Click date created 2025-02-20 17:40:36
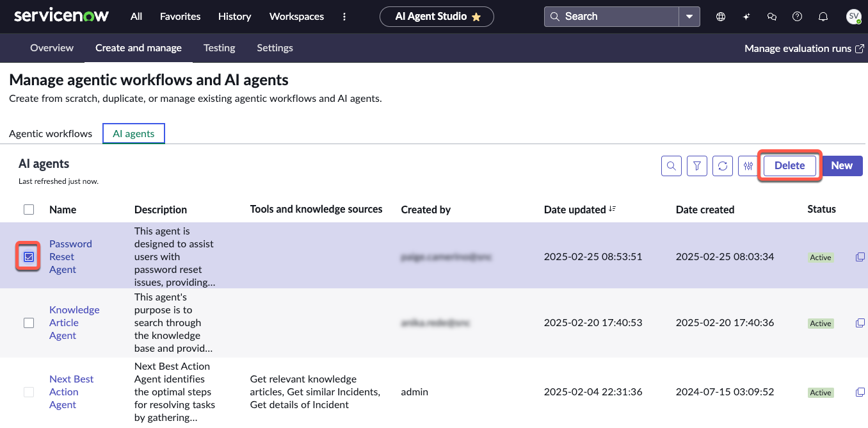Screen dimensions: 868x428 (725, 323)
